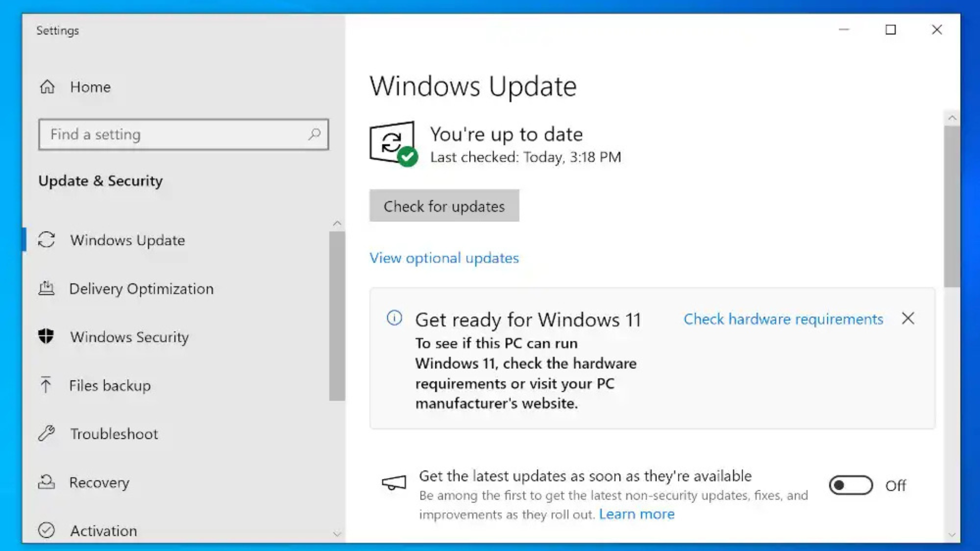The width and height of the screenshot is (980, 551).
Task: Follow the Check hardware requirements link
Action: pyautogui.click(x=782, y=319)
